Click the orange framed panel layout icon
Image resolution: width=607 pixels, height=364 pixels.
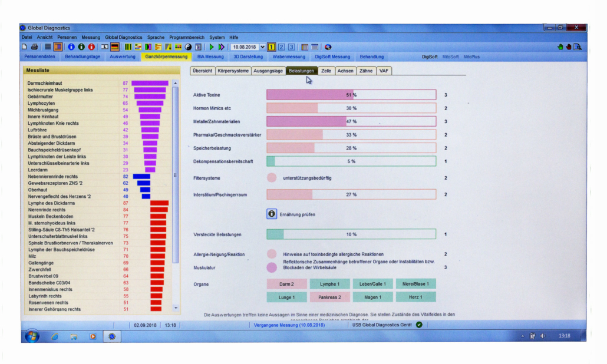point(58,47)
